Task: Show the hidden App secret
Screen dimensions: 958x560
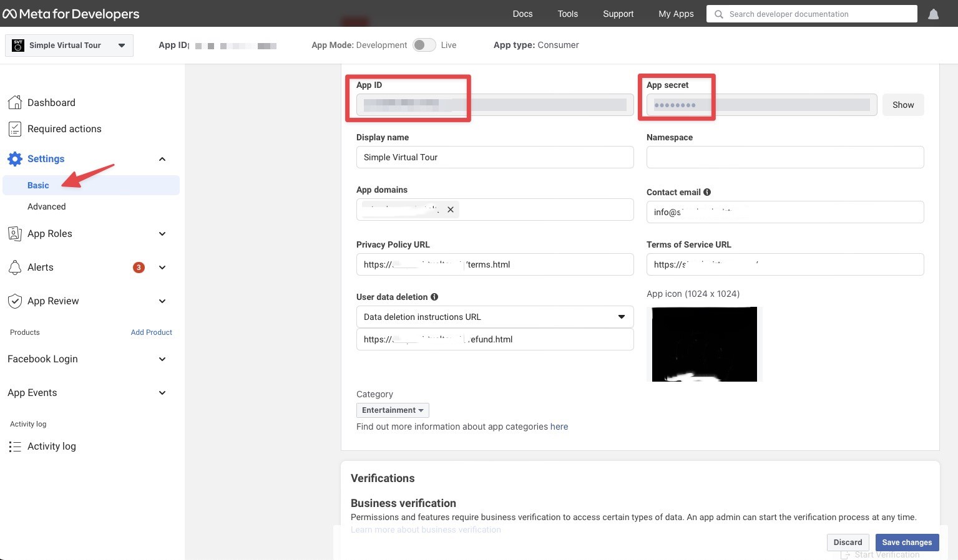Action: pos(902,104)
